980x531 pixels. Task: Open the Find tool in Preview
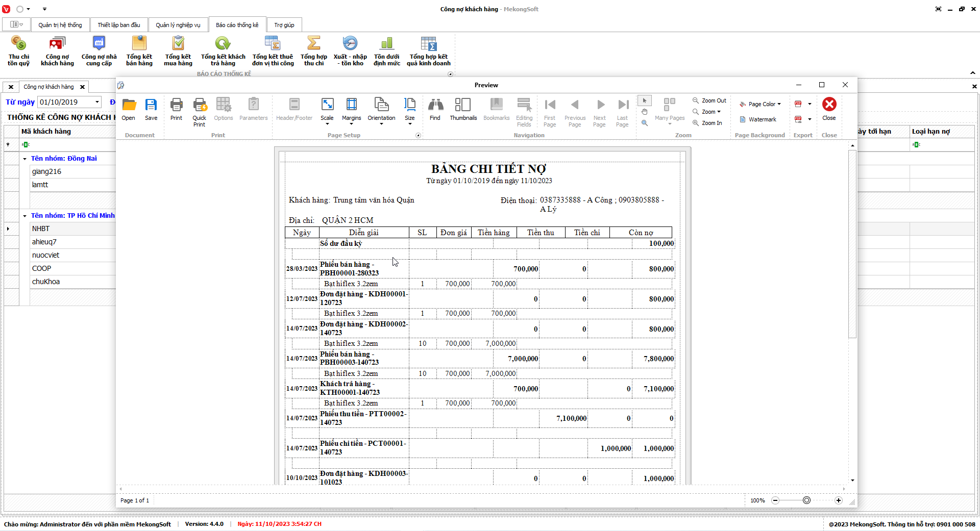pos(435,110)
